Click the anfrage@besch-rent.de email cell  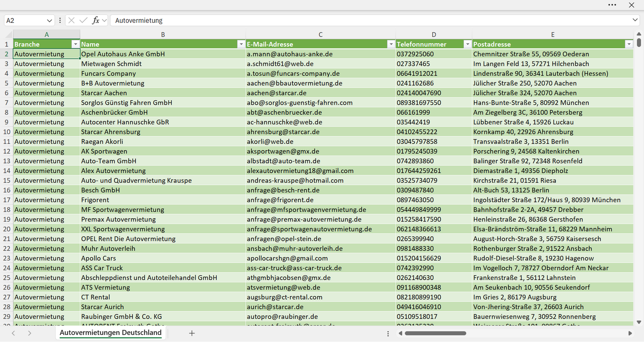click(x=320, y=190)
